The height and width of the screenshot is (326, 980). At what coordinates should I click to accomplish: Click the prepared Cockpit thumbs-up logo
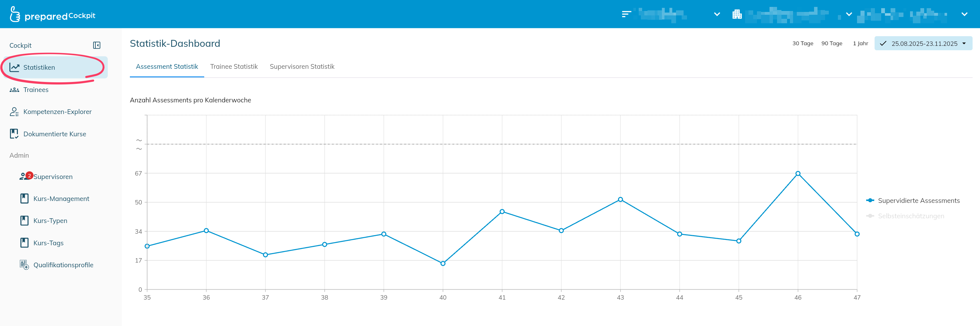pyautogui.click(x=14, y=14)
